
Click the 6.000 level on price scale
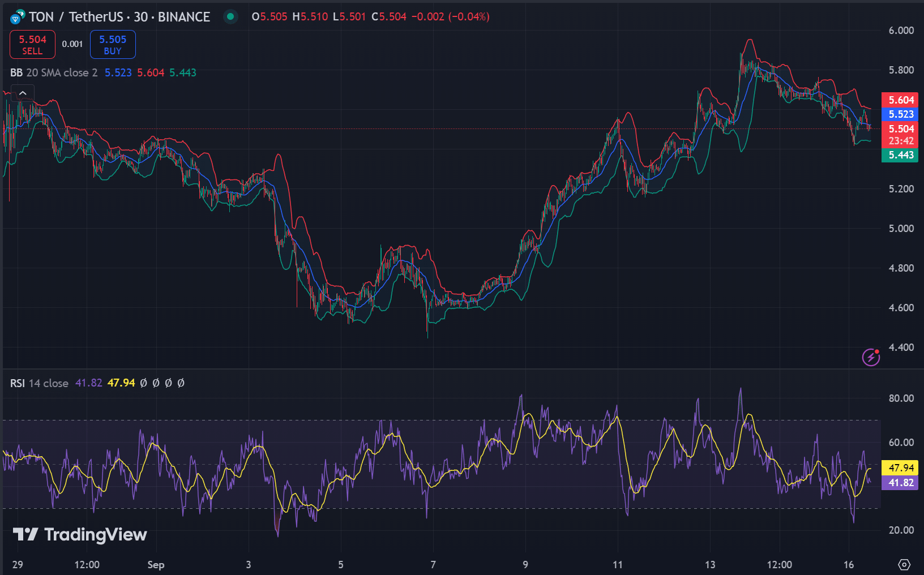point(901,31)
